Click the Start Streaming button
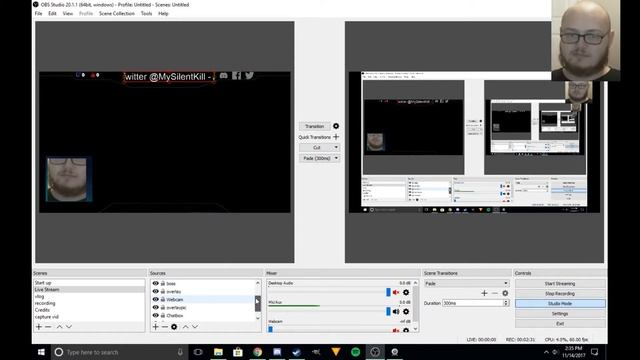This screenshot has height=360, width=640. click(560, 283)
